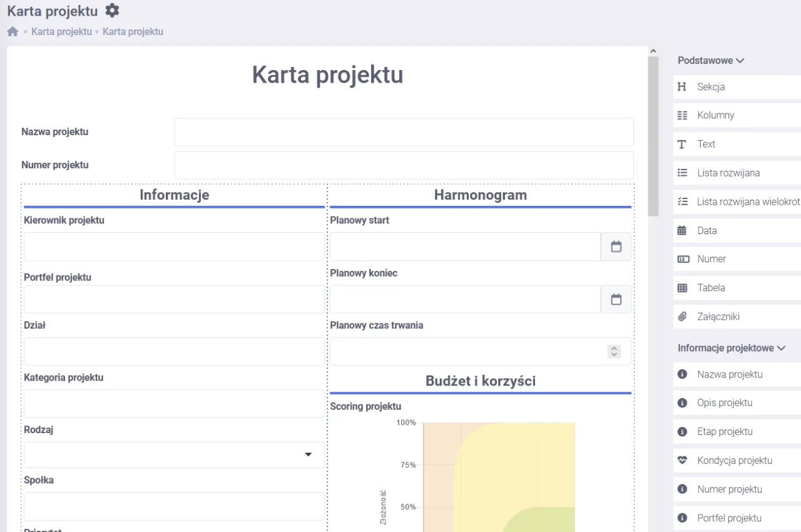Add a Numer field
This screenshot has width=801, height=532.
tap(720, 258)
